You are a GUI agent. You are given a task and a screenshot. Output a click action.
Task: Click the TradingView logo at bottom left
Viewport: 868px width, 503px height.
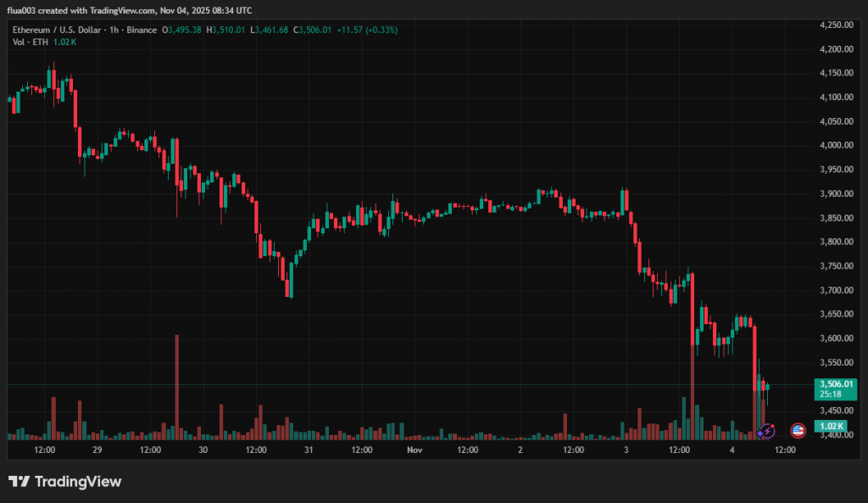pyautogui.click(x=65, y=482)
